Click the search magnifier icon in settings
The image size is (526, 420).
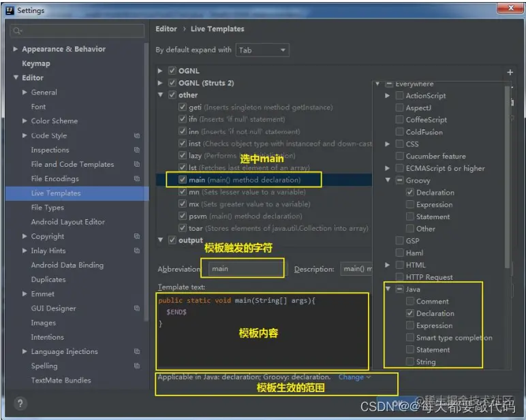(17, 31)
